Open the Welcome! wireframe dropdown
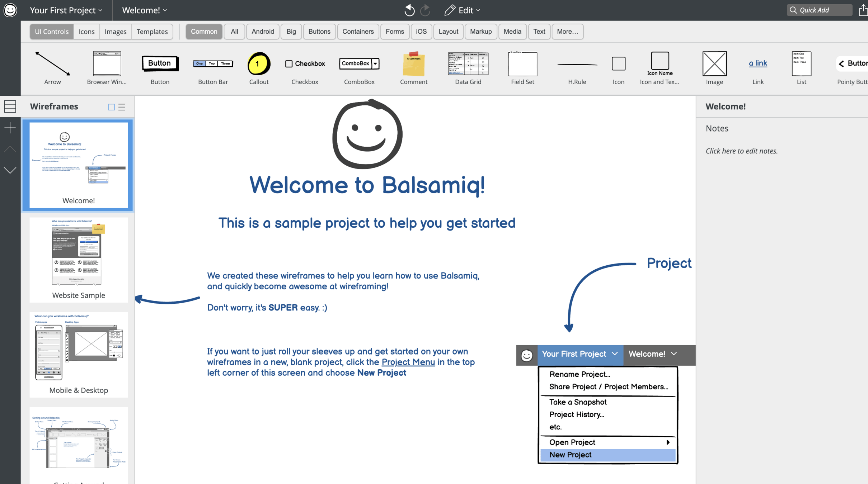 pos(145,10)
